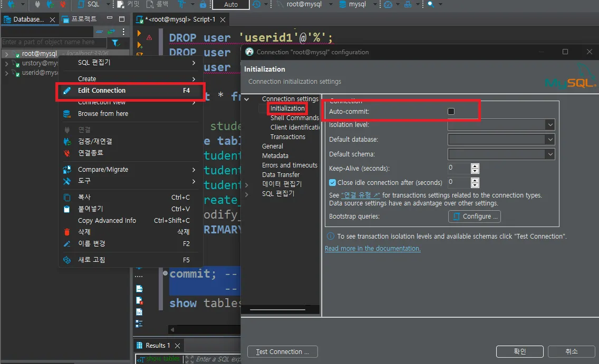Open Read more in the documentation link

pos(372,249)
